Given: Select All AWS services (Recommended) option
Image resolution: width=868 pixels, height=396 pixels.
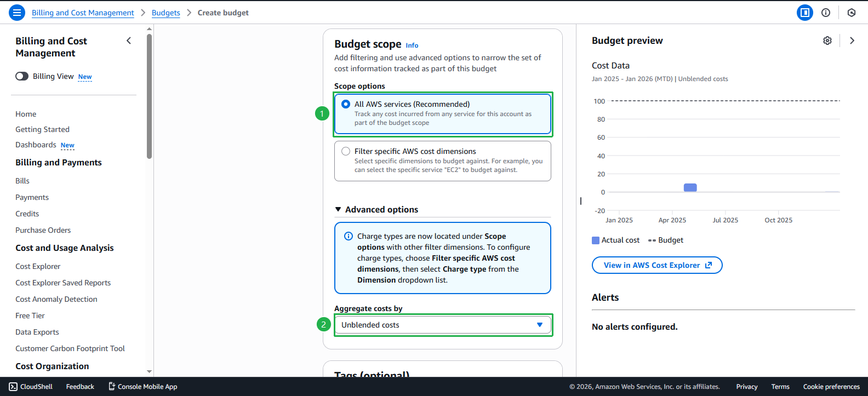Looking at the screenshot, I should (442, 114).
